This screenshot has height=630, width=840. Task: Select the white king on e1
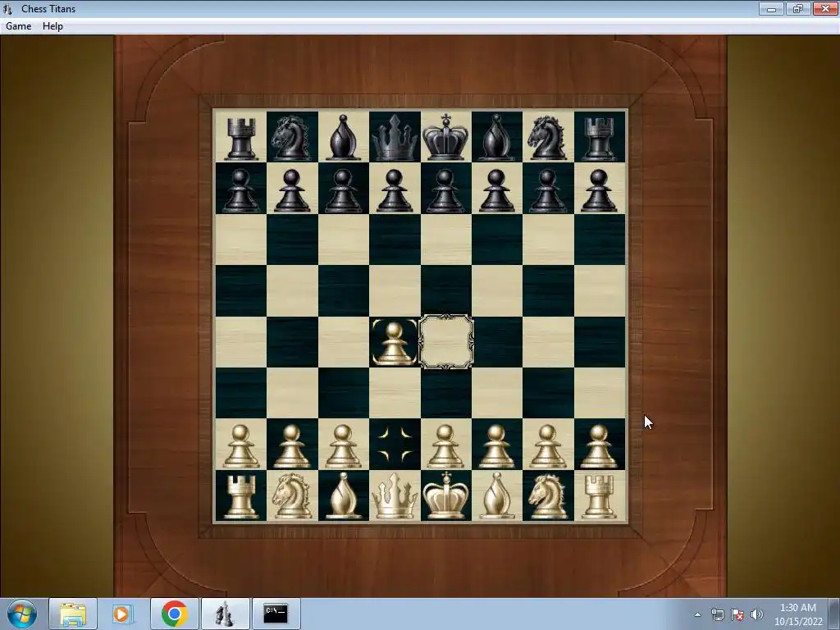click(x=445, y=496)
